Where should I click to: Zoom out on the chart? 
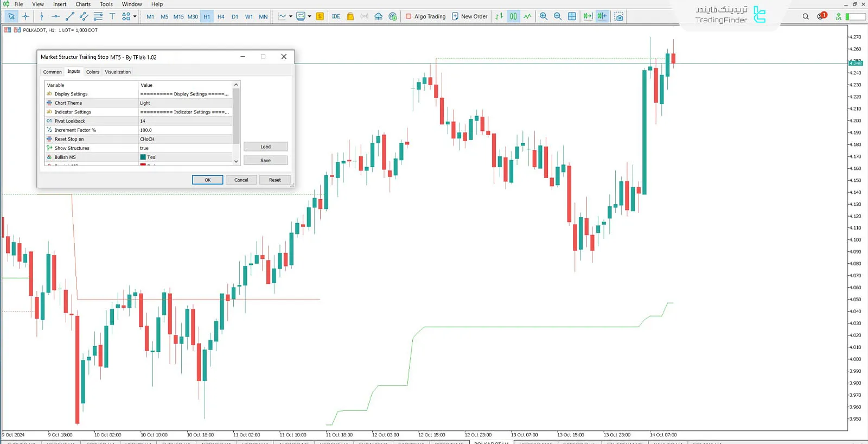pos(558,16)
